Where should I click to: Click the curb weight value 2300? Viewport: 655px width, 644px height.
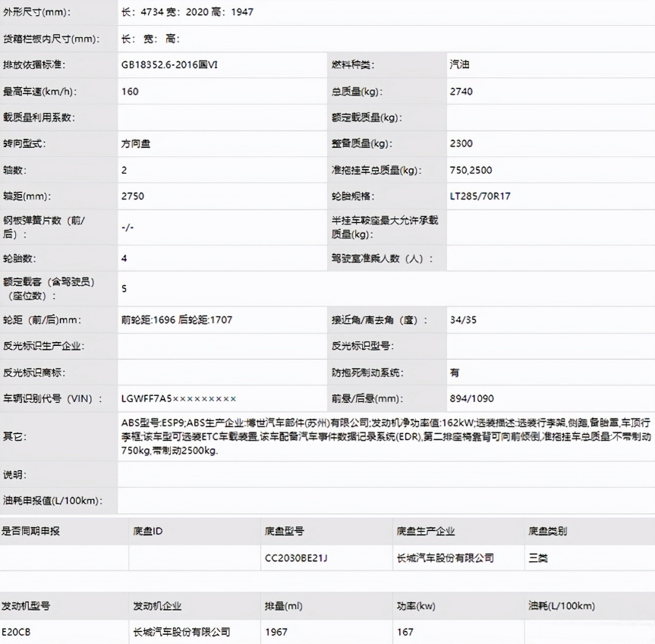461,143
